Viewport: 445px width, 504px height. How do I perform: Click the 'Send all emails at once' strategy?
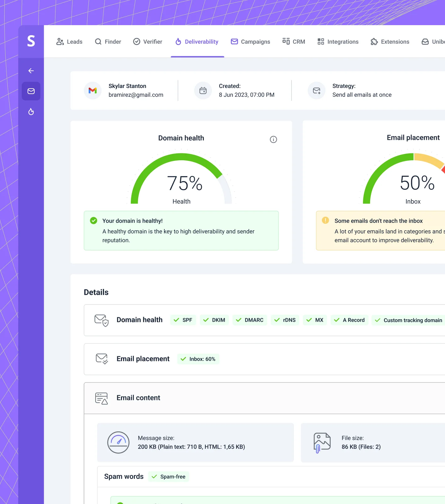pos(362,95)
